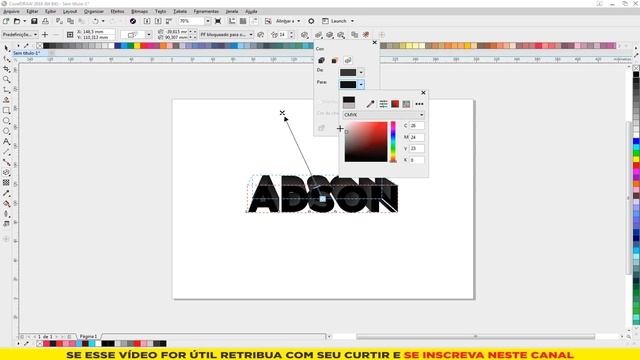Screen dimensions: 640x360
Task: Select the Interactive Fill bucket tool
Action: coord(7,204)
